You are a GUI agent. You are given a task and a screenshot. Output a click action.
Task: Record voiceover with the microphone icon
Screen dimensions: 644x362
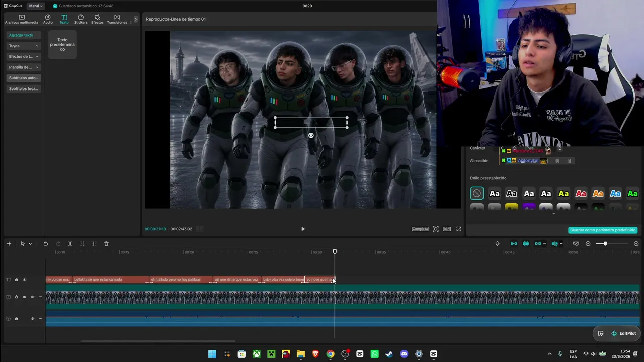pyautogui.click(x=498, y=244)
